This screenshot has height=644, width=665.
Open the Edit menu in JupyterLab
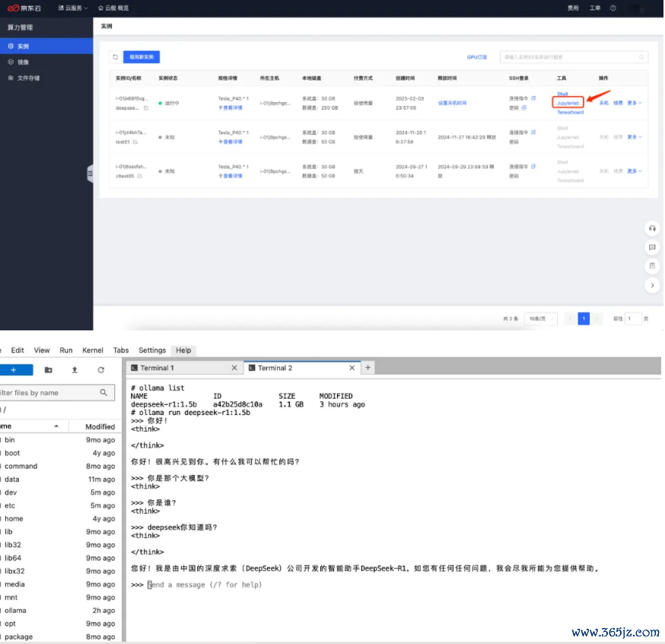tap(17, 350)
